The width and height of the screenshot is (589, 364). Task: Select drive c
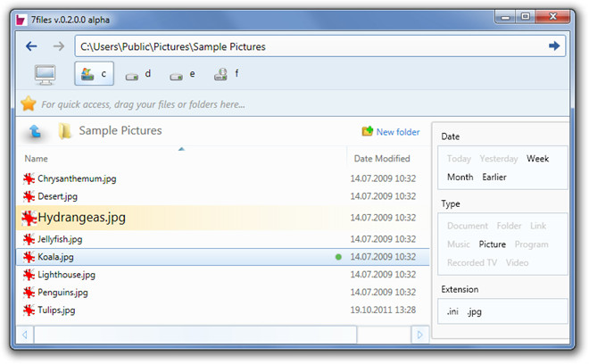click(x=95, y=74)
